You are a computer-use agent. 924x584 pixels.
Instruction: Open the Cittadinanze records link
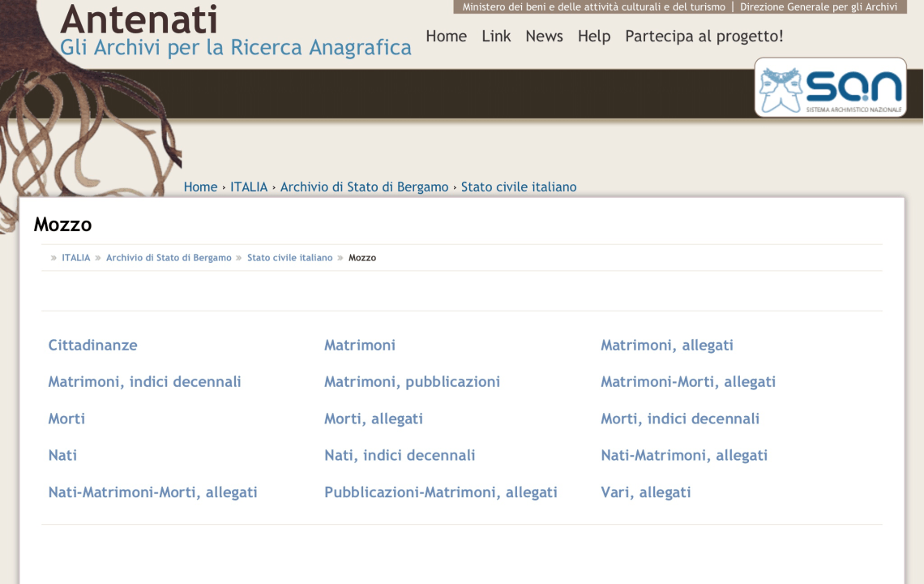92,346
